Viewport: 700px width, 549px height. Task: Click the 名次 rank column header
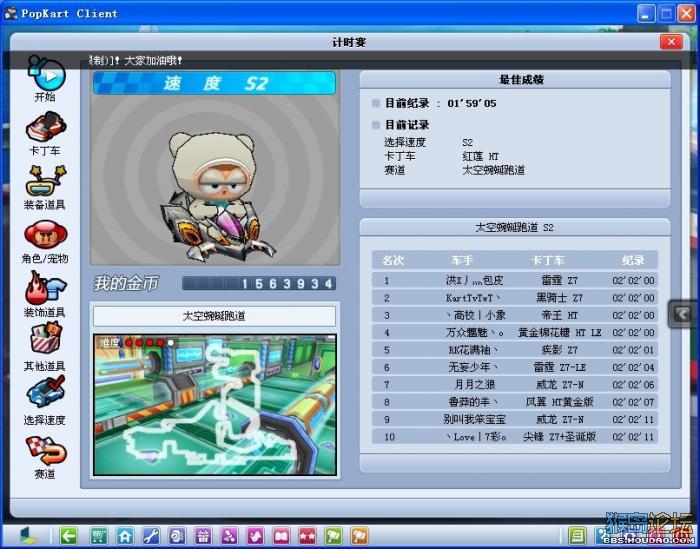(x=392, y=260)
